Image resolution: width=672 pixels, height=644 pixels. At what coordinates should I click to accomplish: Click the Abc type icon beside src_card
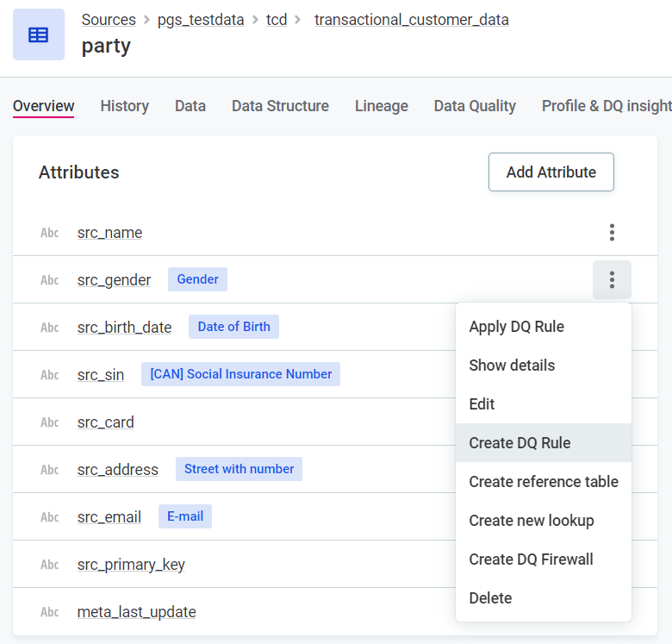tap(50, 422)
